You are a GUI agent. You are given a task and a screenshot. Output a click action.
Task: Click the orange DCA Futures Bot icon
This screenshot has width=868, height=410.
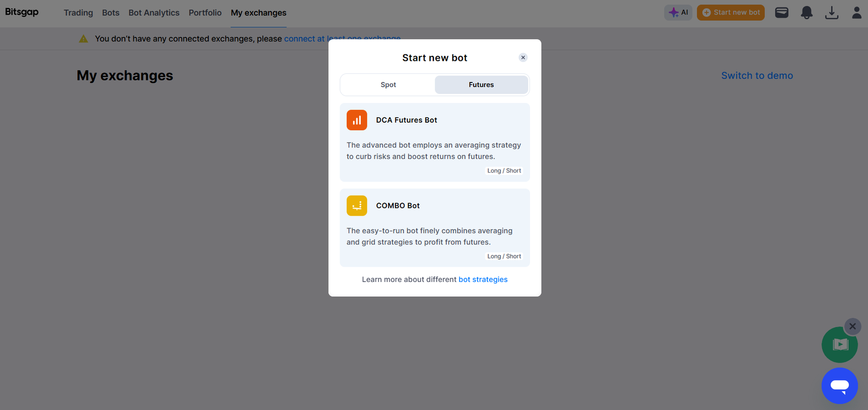[x=356, y=120]
